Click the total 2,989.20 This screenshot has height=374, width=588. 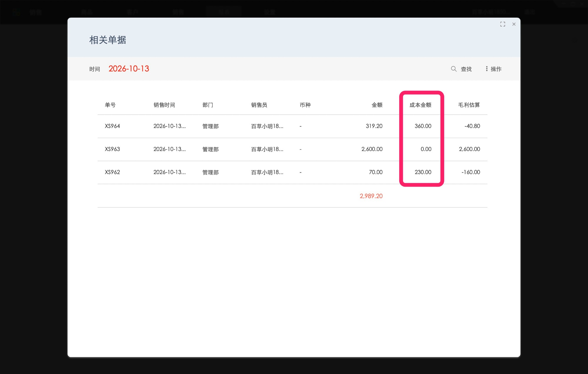click(371, 196)
